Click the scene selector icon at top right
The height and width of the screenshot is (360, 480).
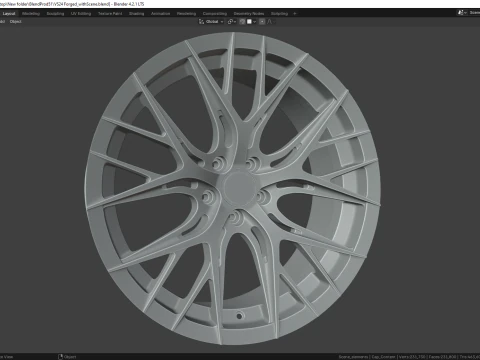click(461, 13)
